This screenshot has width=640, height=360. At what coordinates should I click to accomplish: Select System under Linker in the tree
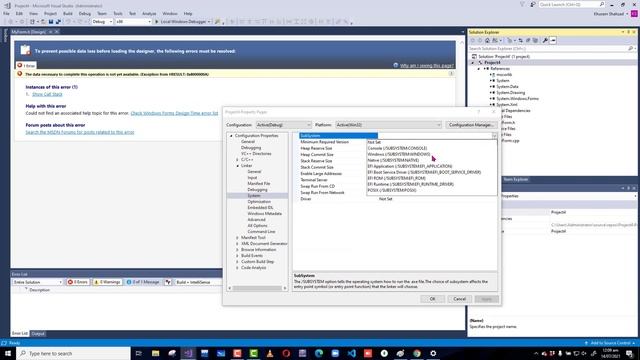click(253, 196)
